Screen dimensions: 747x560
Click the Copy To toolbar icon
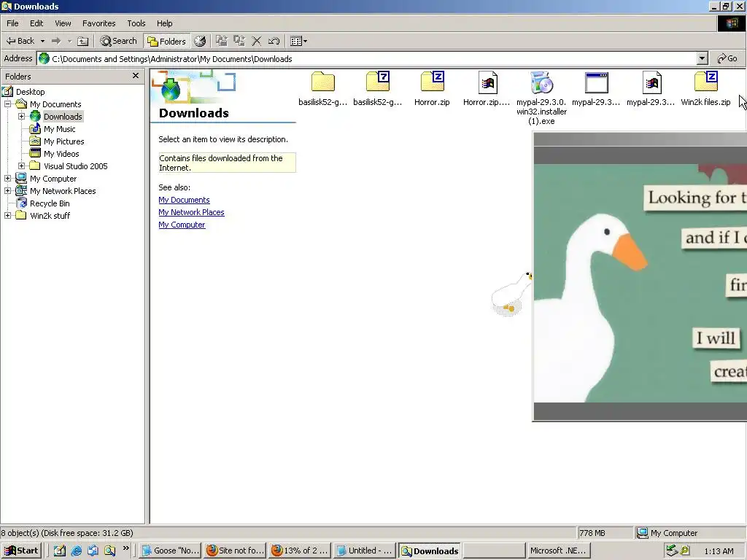pos(239,41)
